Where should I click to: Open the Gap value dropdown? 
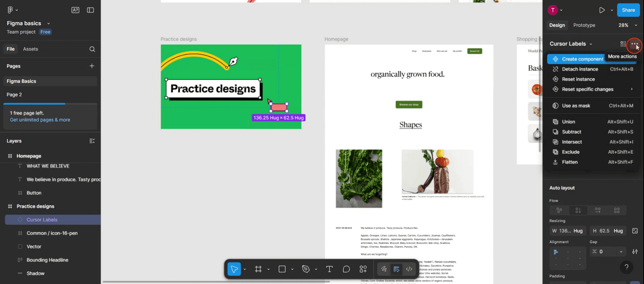(x=621, y=252)
